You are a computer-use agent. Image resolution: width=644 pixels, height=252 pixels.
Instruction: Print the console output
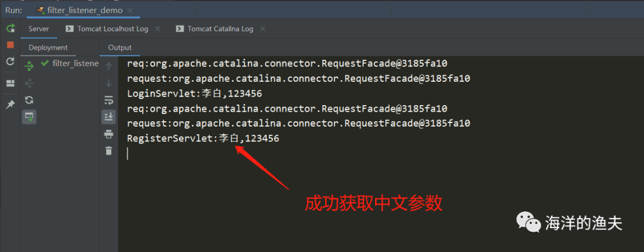109,134
